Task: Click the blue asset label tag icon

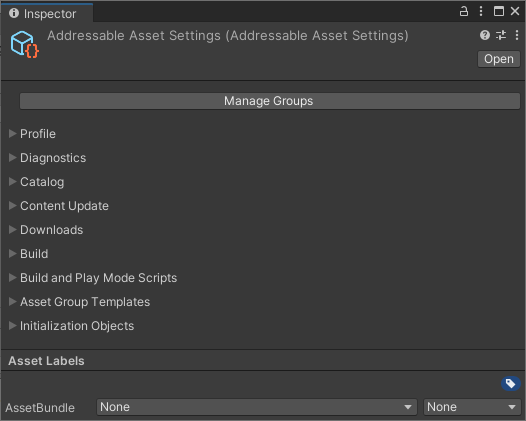Action: click(x=511, y=383)
